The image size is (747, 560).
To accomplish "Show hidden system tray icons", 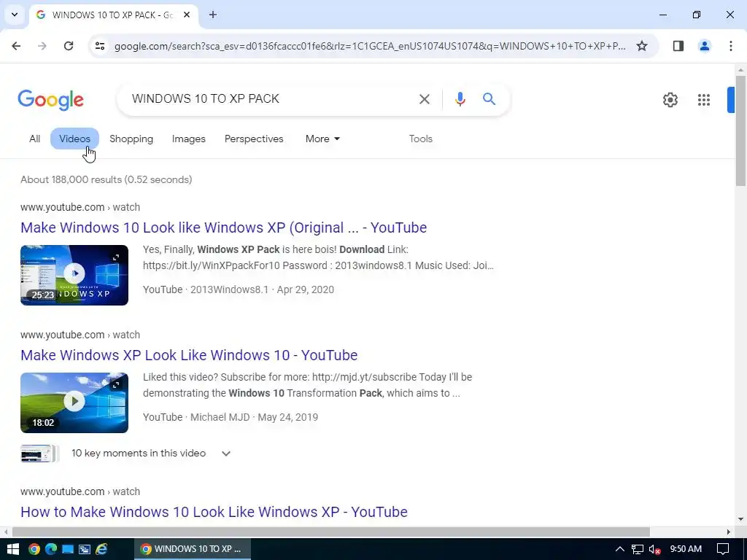I will point(620,549).
